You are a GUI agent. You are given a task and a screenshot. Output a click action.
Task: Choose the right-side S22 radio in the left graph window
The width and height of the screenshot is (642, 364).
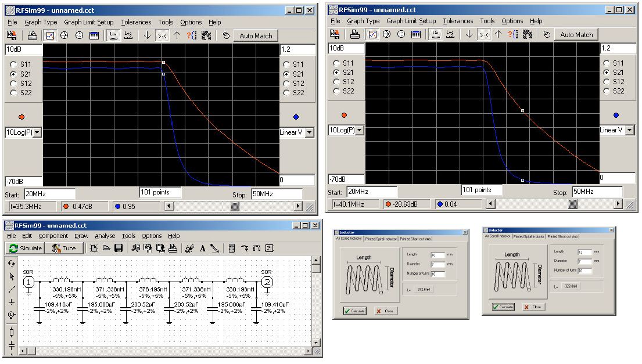(x=286, y=93)
